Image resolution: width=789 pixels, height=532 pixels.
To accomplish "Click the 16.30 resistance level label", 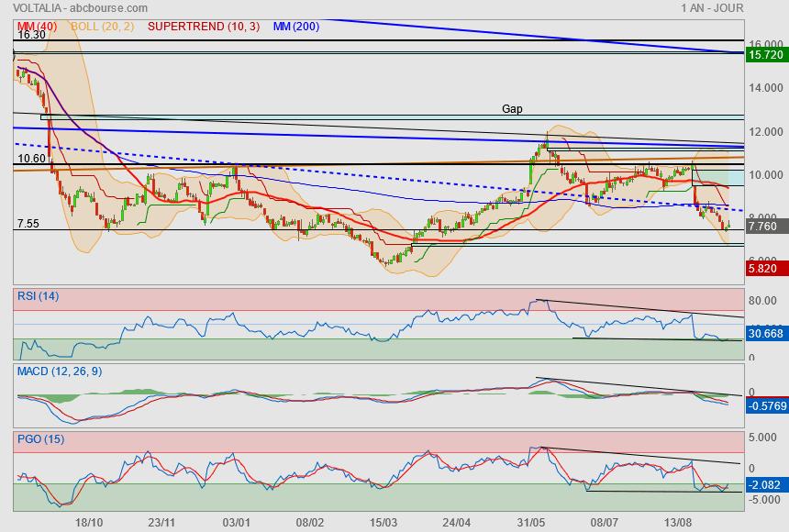I will click(x=31, y=35).
